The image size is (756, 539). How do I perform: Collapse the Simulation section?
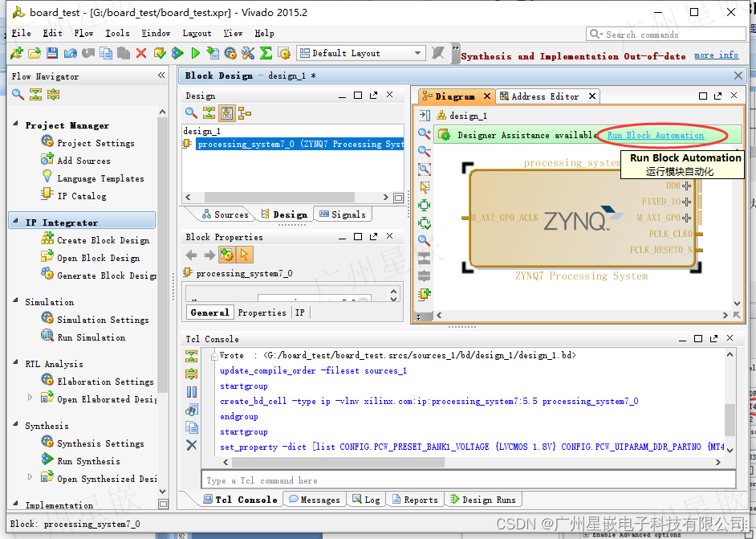(15, 300)
